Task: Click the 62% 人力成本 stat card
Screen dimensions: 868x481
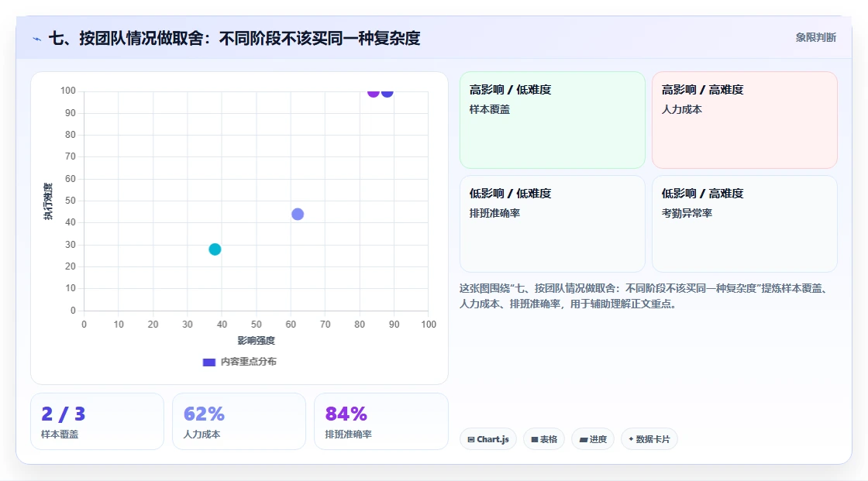Action: [239, 422]
